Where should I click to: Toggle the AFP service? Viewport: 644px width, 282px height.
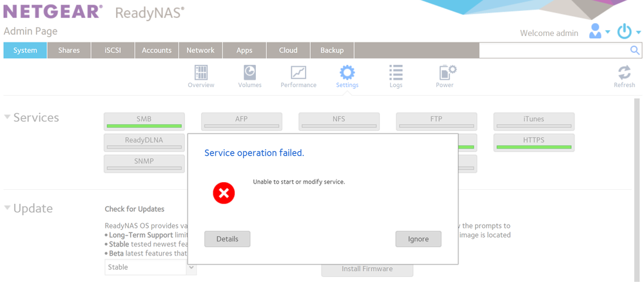(242, 122)
